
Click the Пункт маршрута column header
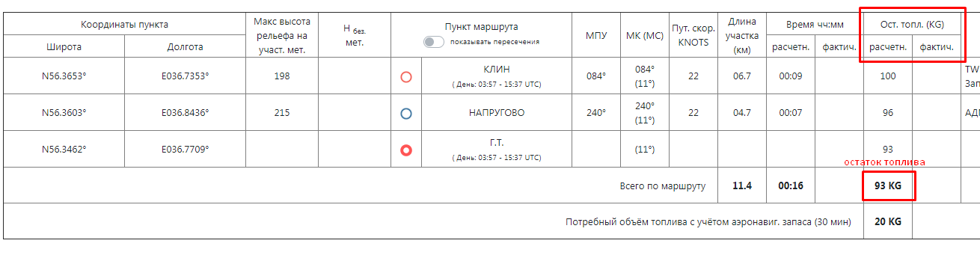[x=481, y=27]
